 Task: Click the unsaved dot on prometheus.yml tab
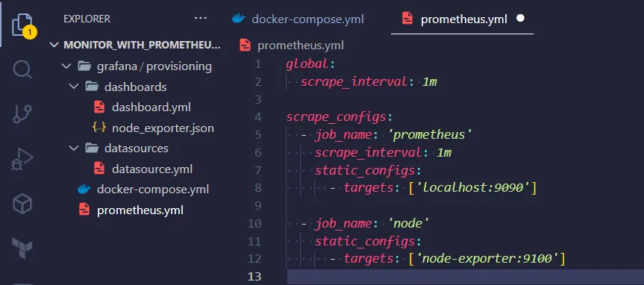tap(520, 19)
